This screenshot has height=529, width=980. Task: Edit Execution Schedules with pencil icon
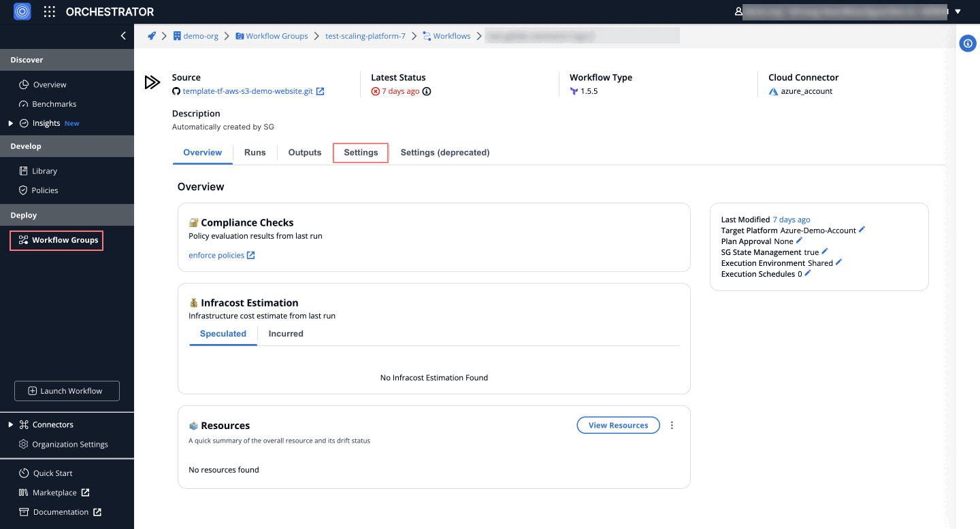coord(808,273)
